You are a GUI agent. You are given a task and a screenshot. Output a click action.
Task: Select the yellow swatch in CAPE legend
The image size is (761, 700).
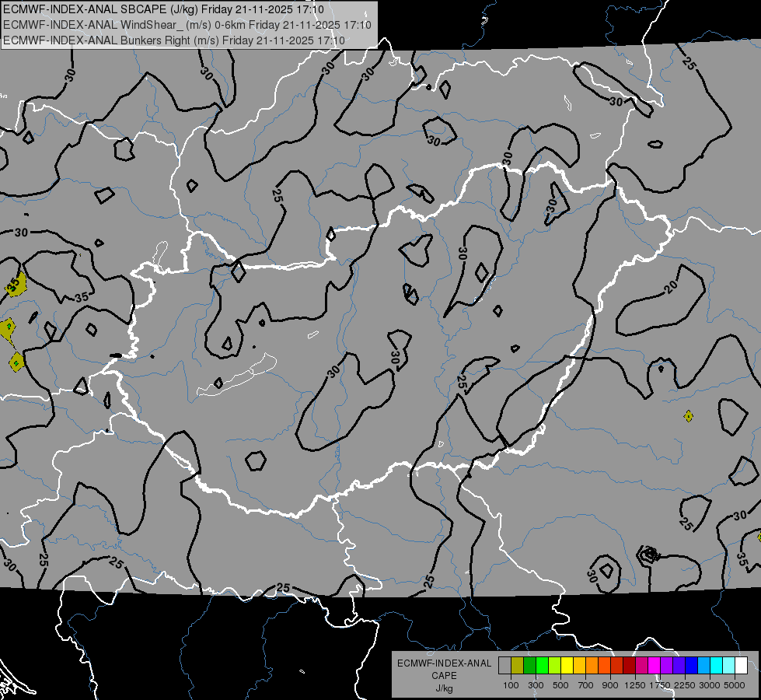coord(567,666)
